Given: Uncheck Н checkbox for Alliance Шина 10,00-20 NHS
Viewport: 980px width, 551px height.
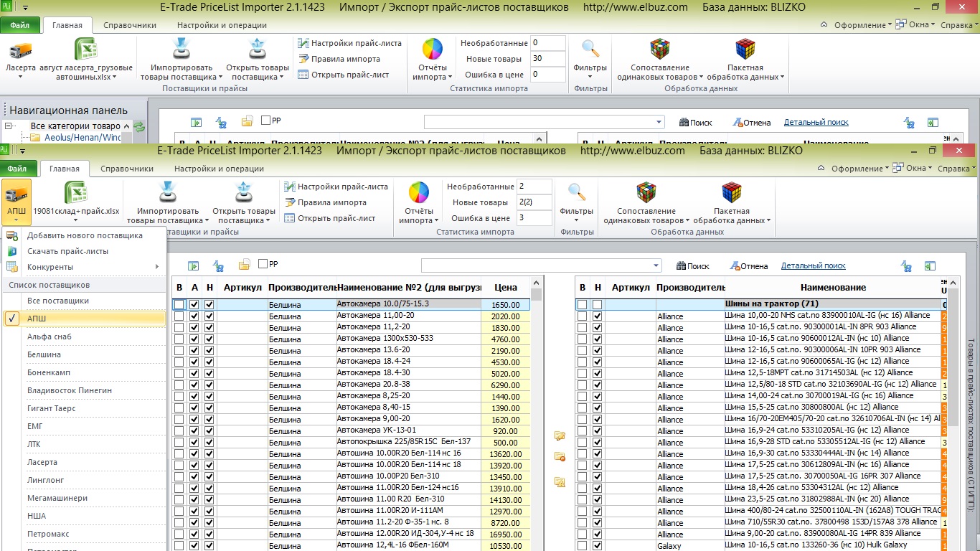Looking at the screenshot, I should (x=597, y=316).
